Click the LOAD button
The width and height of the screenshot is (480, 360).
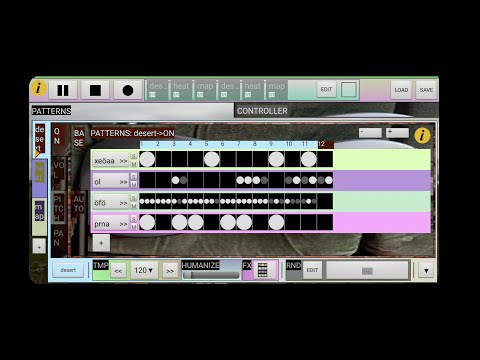401,90
